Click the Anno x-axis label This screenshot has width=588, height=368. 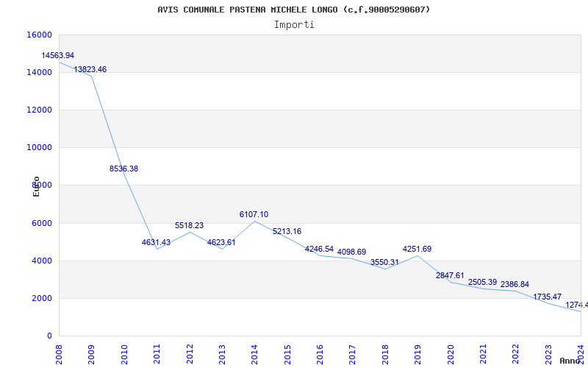click(569, 361)
